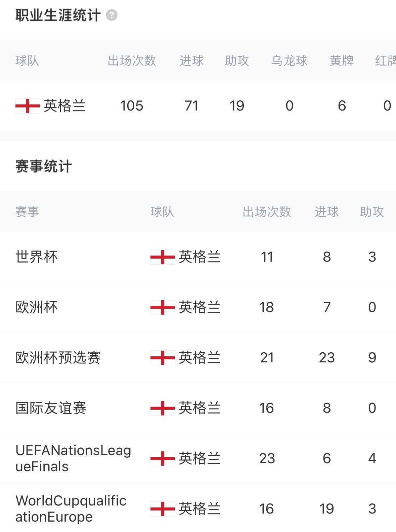Screen dimensions: 396x532
Task: Open the 欧洲杯预选赛 competition row
Action: coord(58,358)
